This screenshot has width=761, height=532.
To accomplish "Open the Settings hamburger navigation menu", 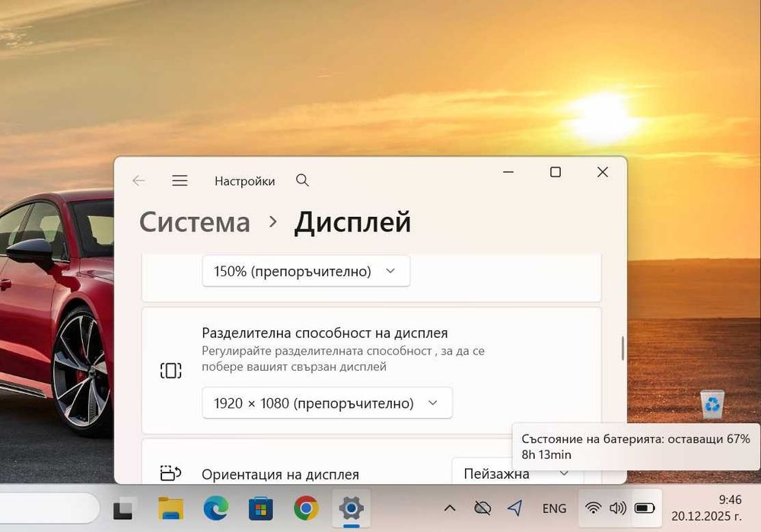I will coord(180,180).
